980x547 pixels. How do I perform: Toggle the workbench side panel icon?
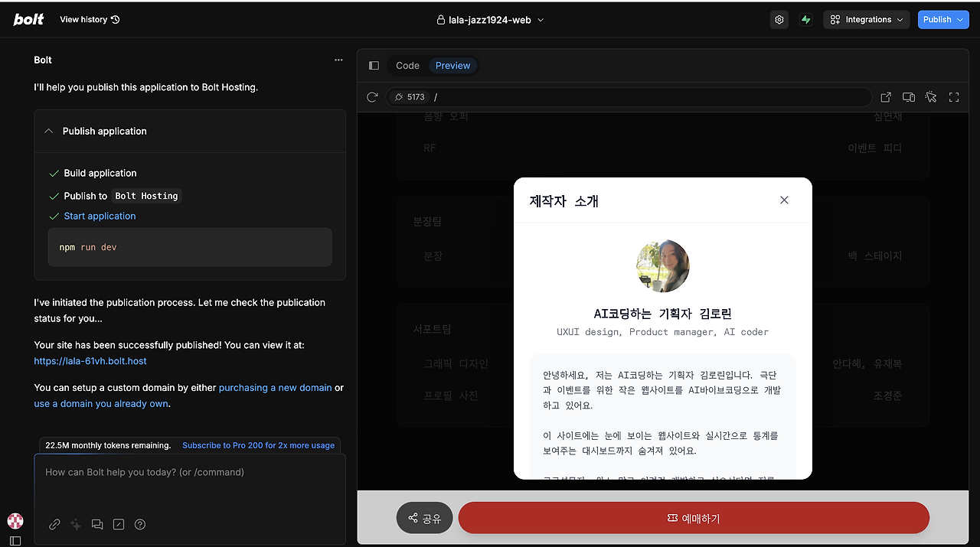[x=374, y=66]
